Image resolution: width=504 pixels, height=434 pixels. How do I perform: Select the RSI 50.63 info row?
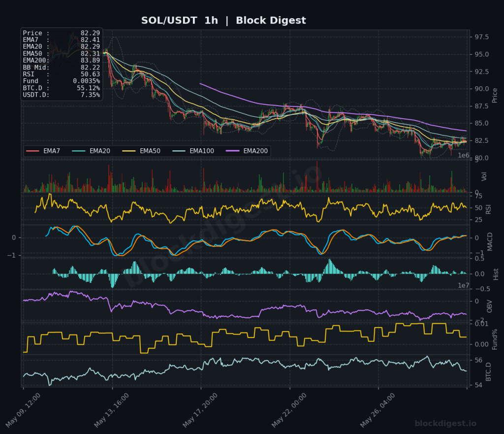point(62,74)
